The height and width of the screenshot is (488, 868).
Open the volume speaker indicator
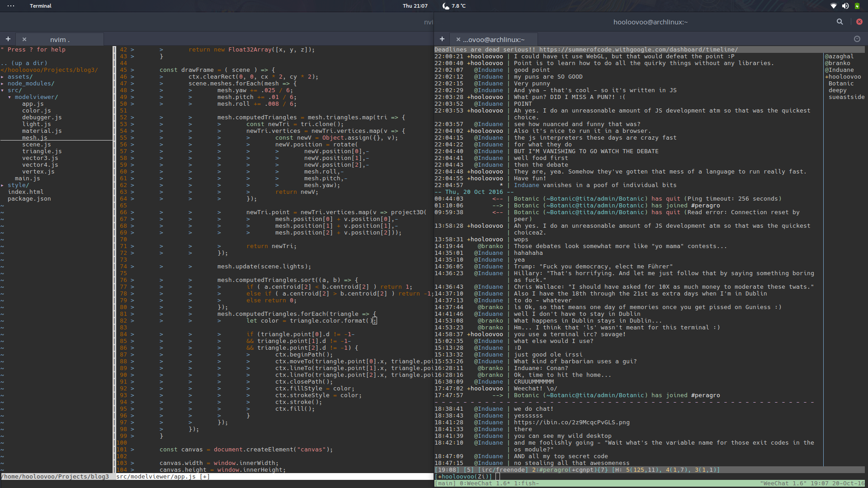[845, 6]
